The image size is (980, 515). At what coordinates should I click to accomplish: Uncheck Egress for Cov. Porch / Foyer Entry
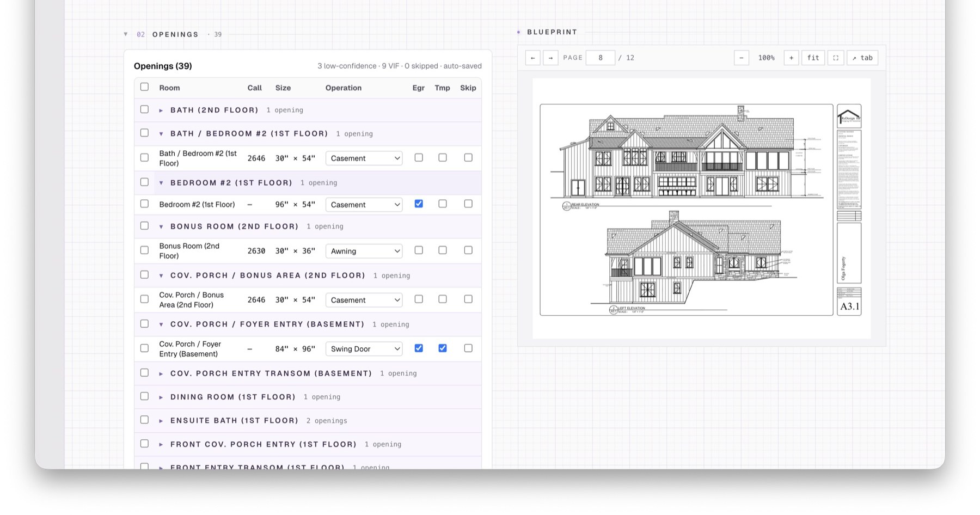tap(419, 348)
